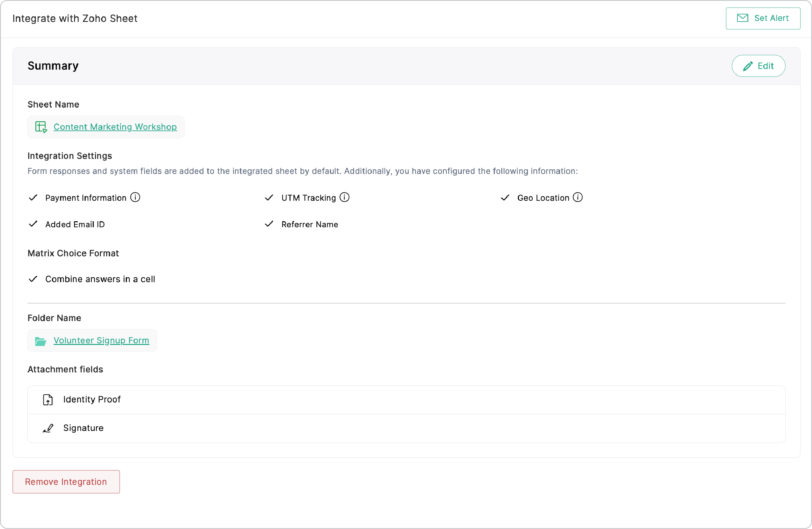Toggle the Referrer Name checkmark

pos(269,224)
